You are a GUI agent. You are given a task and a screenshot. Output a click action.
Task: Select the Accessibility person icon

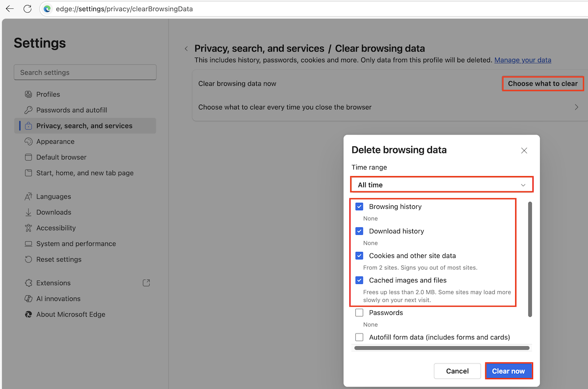tap(27, 228)
